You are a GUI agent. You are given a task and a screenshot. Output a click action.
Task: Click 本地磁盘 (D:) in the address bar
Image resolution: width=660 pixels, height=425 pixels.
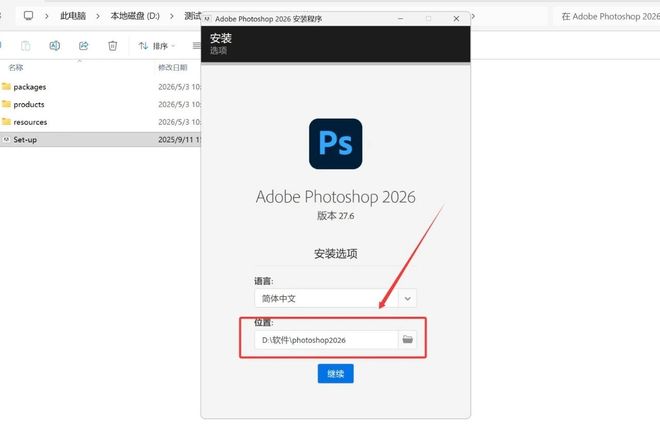(x=135, y=16)
